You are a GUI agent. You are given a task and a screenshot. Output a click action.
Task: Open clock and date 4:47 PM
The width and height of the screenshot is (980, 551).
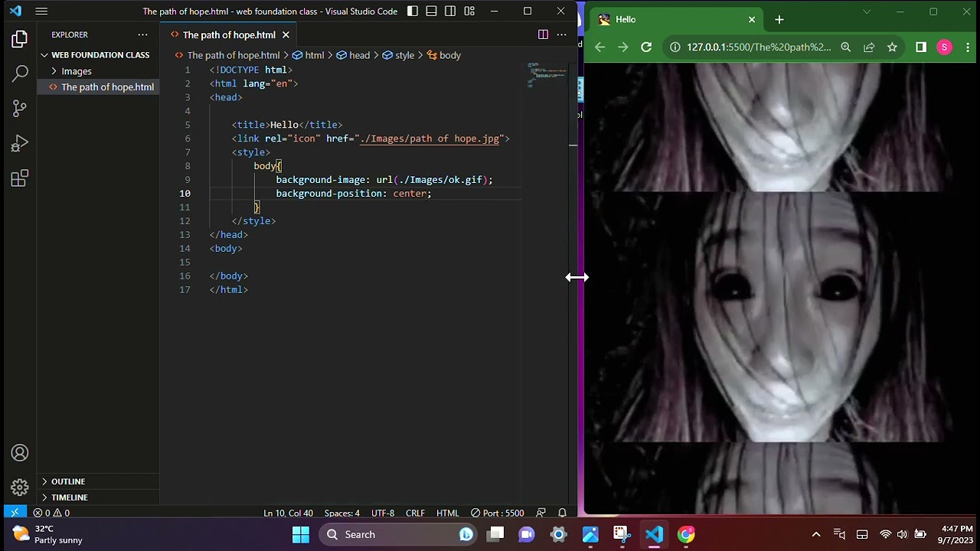coord(957,534)
